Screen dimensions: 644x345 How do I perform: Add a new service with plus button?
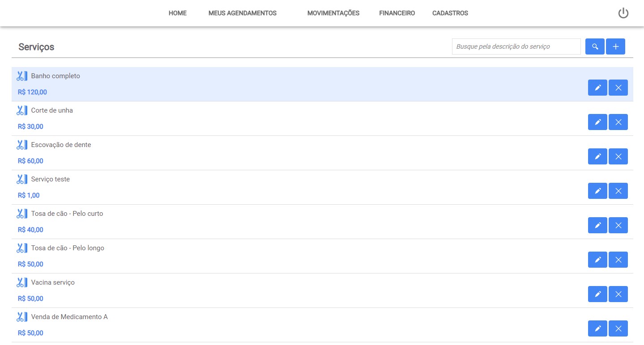[615, 46]
